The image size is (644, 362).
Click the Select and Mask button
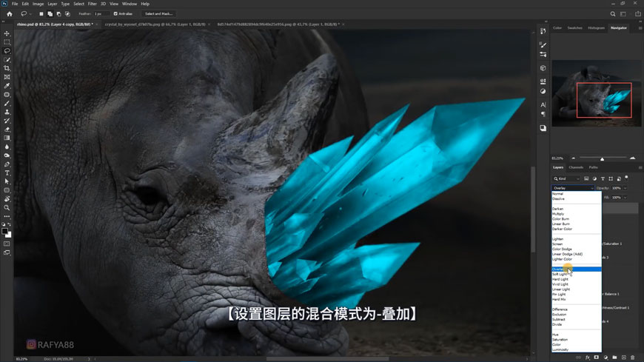[x=158, y=13]
